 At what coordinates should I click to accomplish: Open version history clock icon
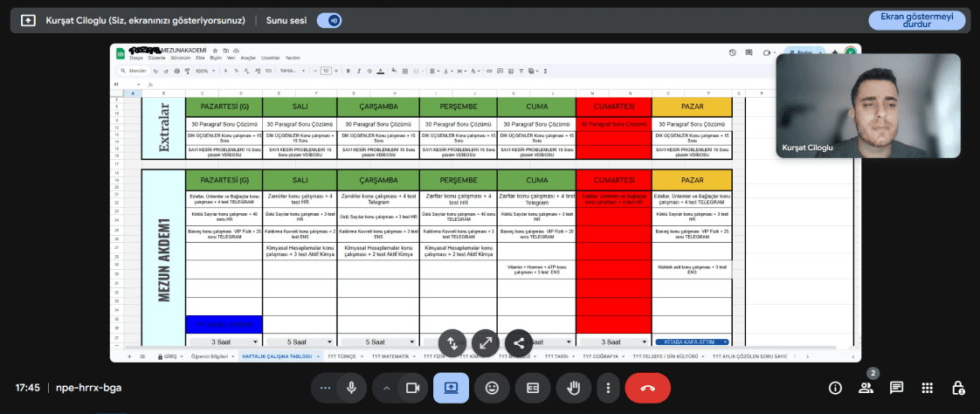[733, 52]
